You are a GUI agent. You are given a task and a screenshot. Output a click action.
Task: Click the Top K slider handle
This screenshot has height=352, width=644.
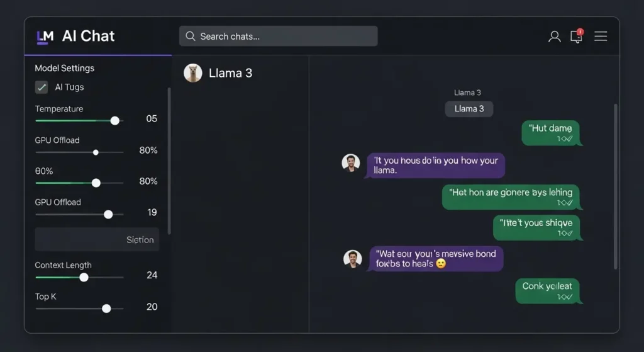point(106,309)
